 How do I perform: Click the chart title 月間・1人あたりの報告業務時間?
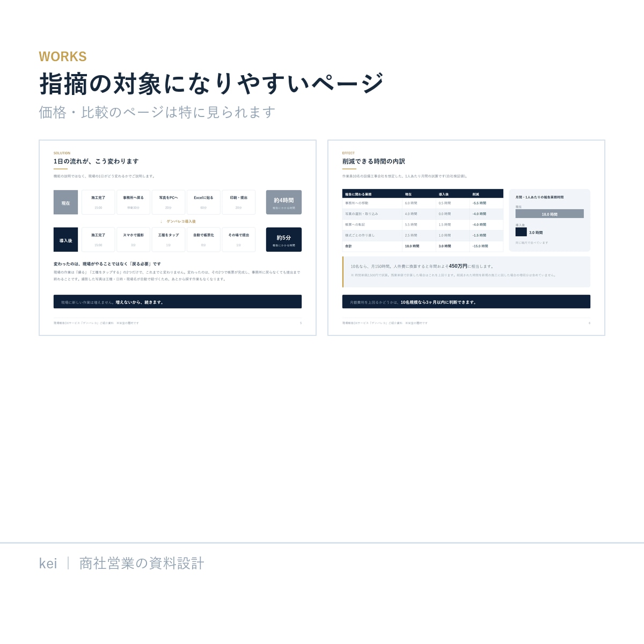539,197
